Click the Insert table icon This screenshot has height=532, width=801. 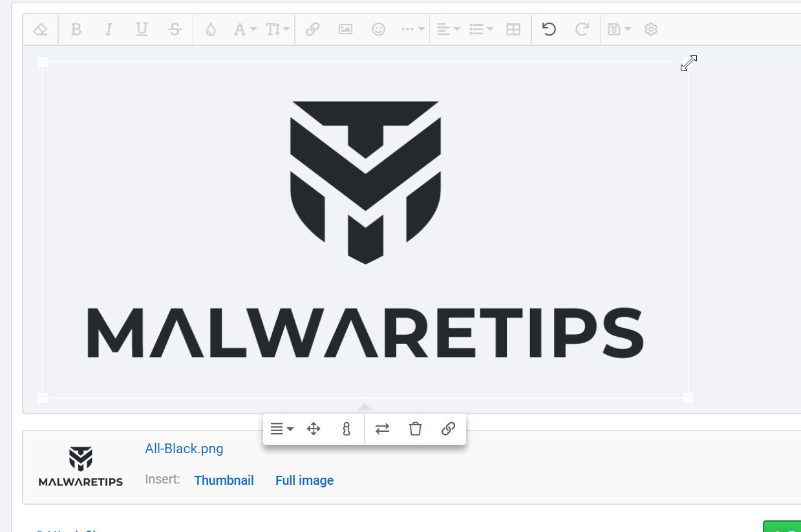513,30
